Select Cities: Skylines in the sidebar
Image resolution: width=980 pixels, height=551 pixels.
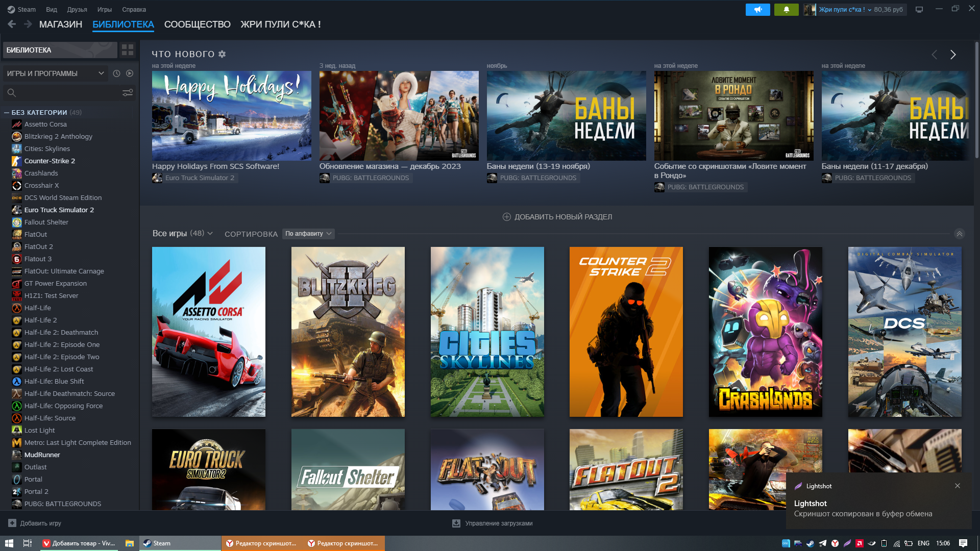(47, 148)
